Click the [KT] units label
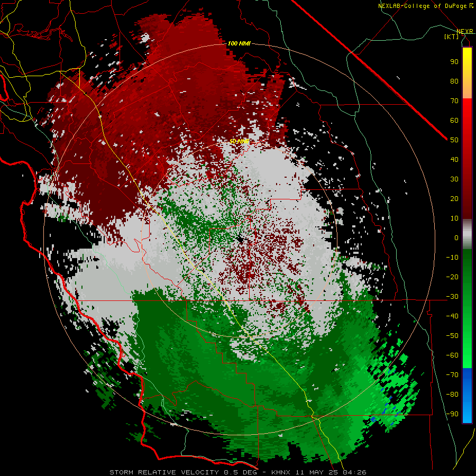The image size is (476, 476). click(451, 36)
